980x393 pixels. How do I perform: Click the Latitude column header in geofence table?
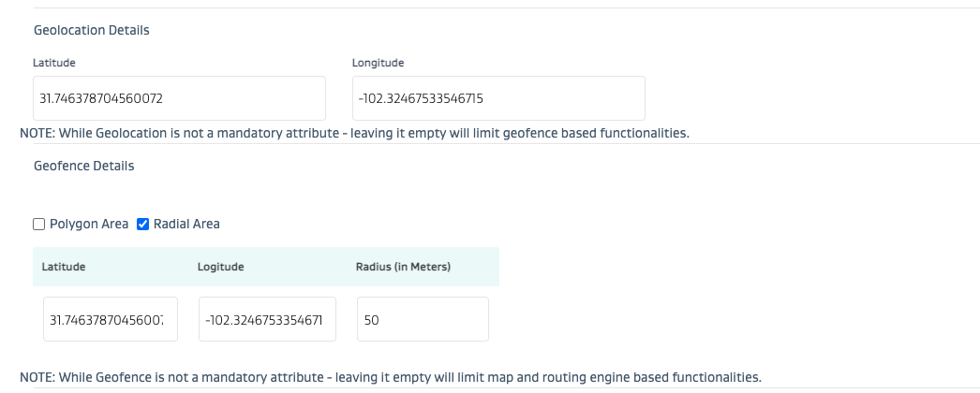click(x=64, y=267)
